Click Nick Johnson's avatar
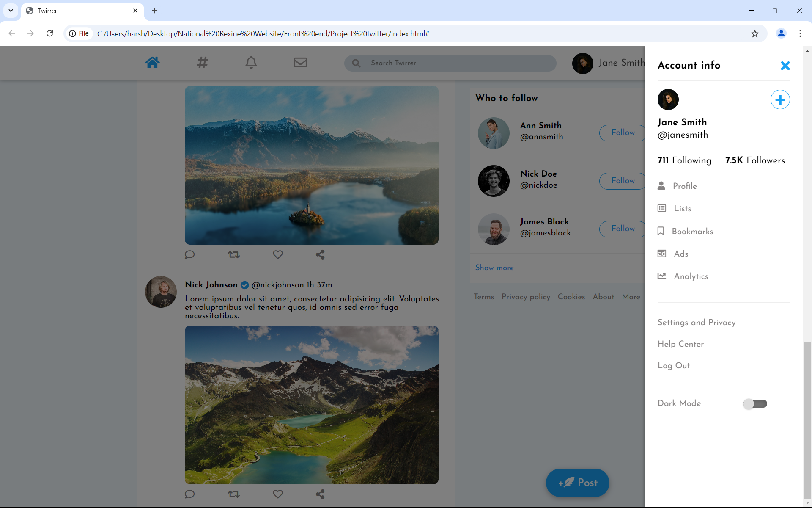Viewport: 812px width, 508px height. pos(161,292)
